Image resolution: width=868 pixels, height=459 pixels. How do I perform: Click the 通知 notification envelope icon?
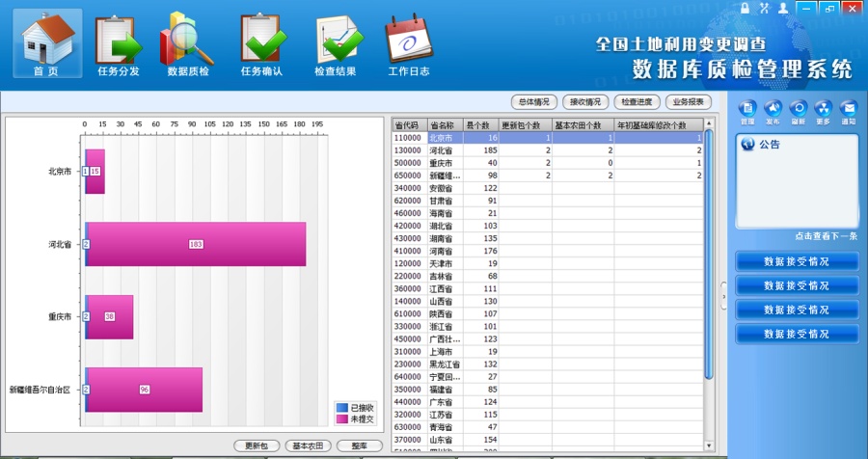click(x=848, y=113)
